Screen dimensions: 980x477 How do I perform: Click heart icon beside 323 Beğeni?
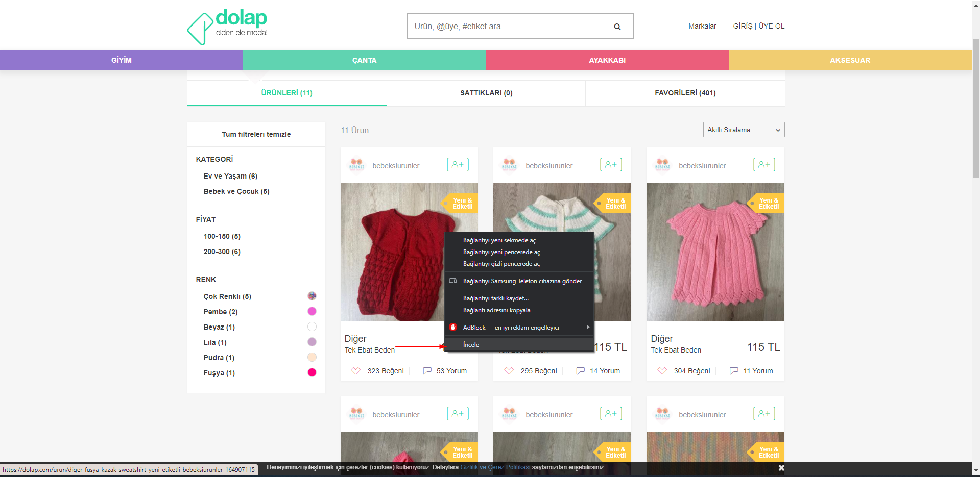(x=356, y=371)
